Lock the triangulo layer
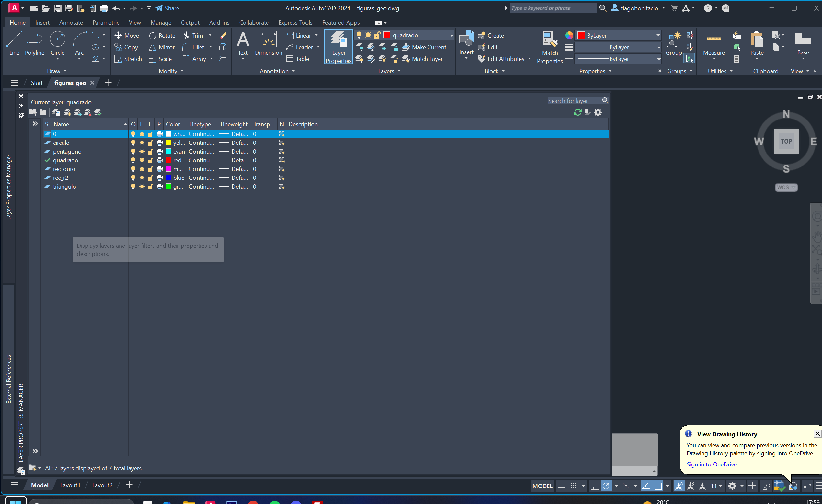 tap(151, 187)
